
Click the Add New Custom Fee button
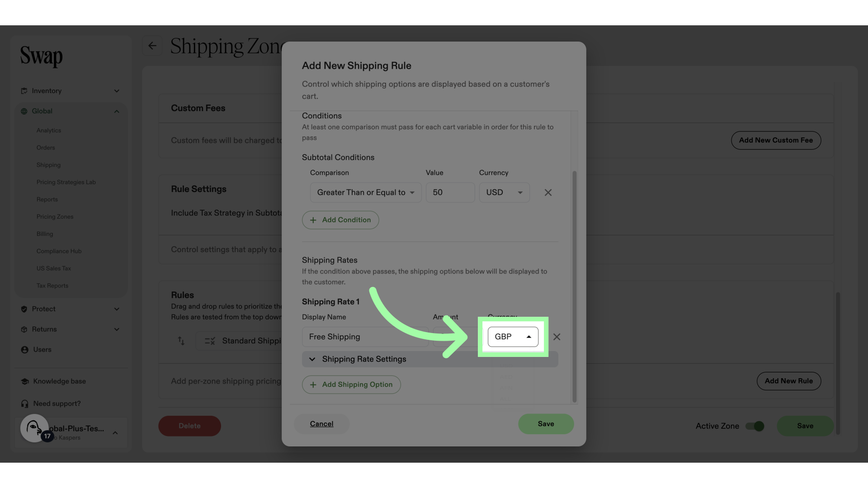pyautogui.click(x=776, y=141)
